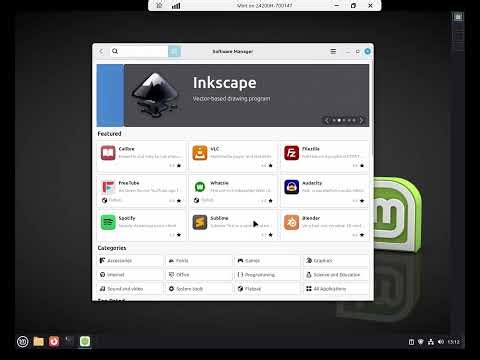Browse the Graphics category
480x360 pixels.
click(336, 260)
